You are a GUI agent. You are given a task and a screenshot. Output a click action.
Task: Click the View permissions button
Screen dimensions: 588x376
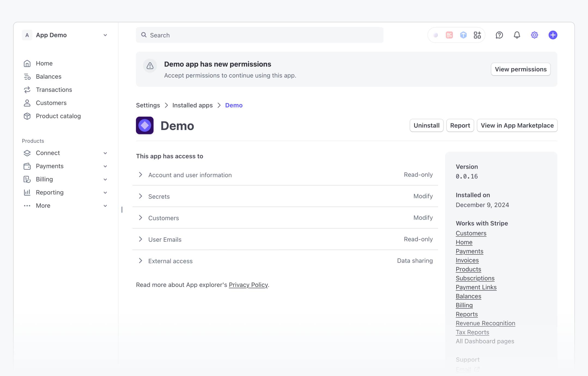520,69
